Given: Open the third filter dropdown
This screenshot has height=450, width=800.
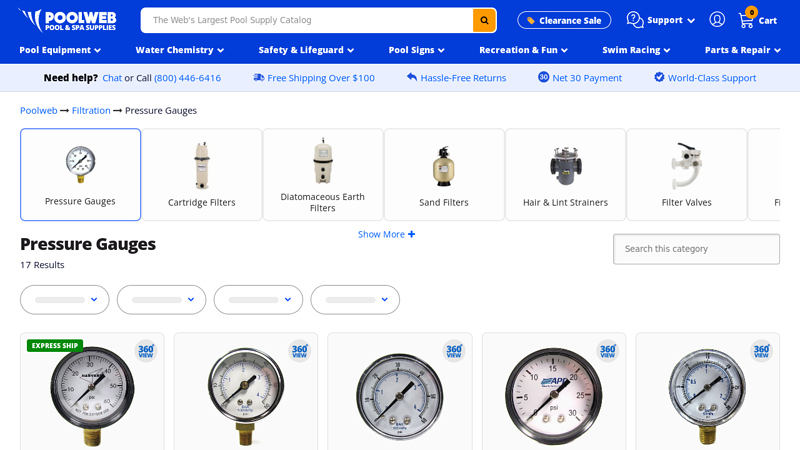Looking at the screenshot, I should click(258, 299).
